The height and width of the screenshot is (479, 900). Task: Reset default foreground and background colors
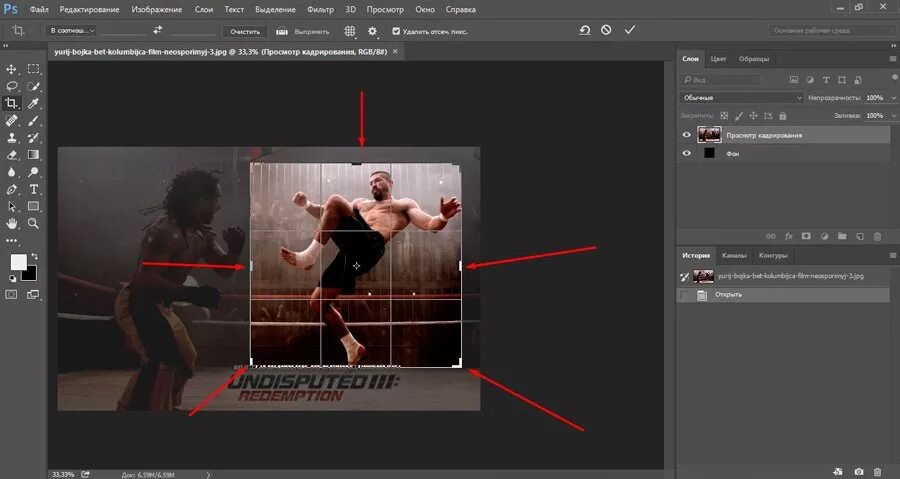tap(13, 279)
